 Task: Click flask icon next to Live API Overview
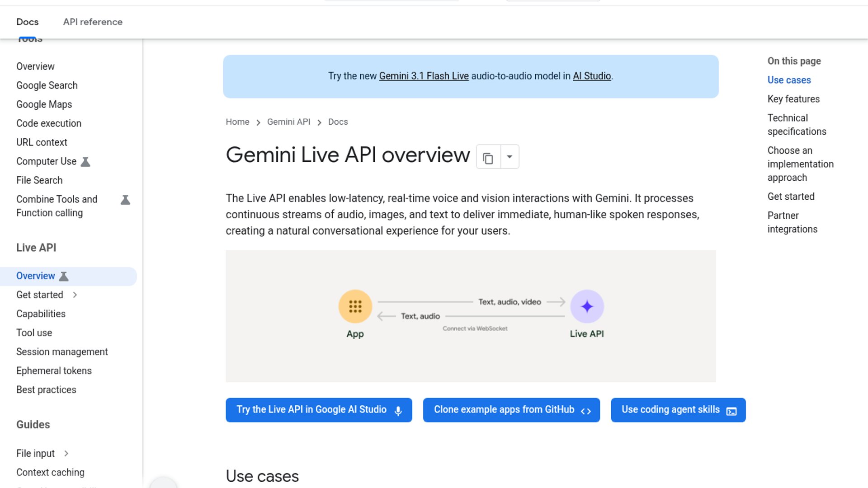pos(64,277)
